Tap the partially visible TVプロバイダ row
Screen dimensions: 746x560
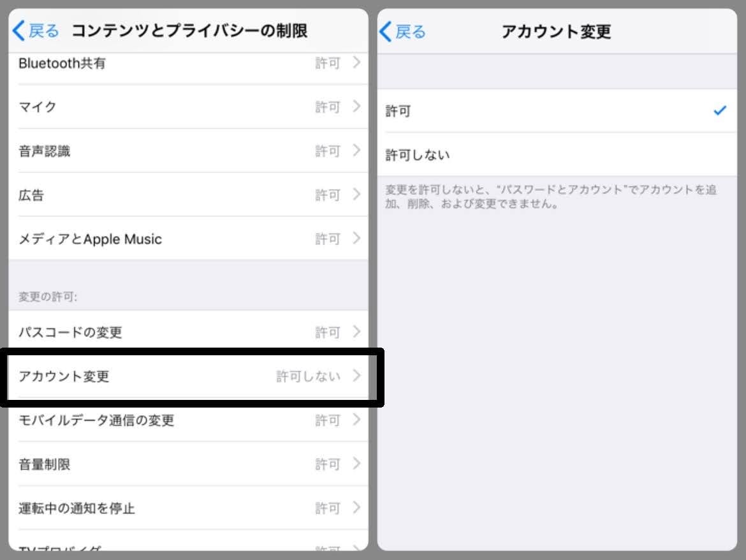point(188,541)
